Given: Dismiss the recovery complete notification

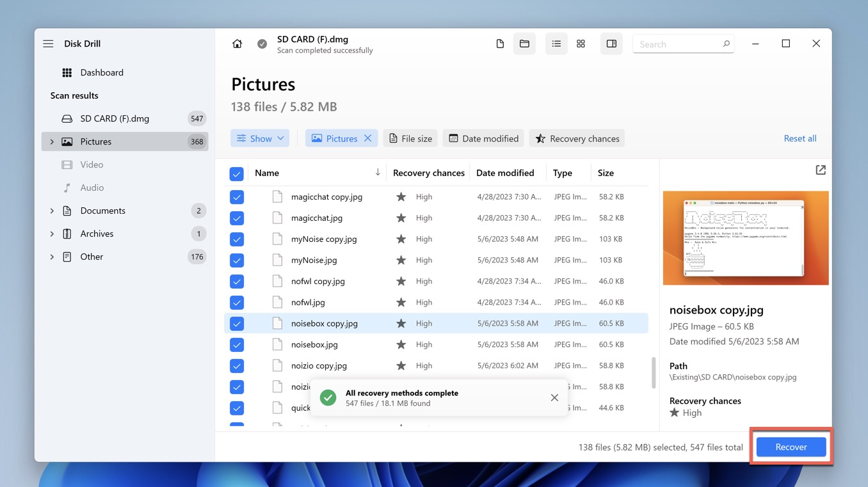Looking at the screenshot, I should click(x=554, y=398).
